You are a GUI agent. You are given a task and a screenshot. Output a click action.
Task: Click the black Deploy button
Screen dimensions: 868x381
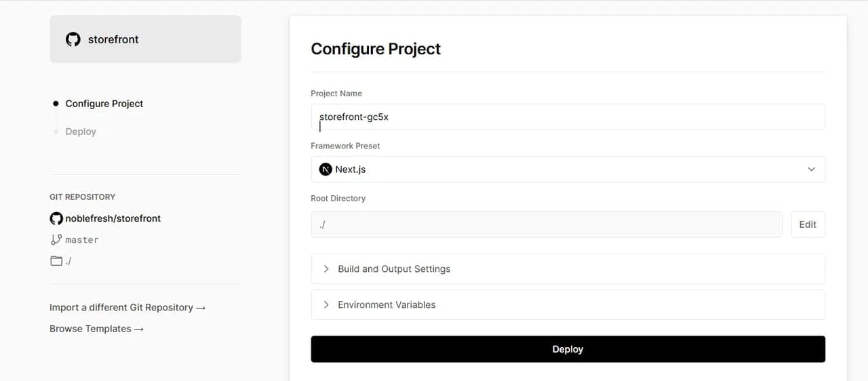point(568,349)
